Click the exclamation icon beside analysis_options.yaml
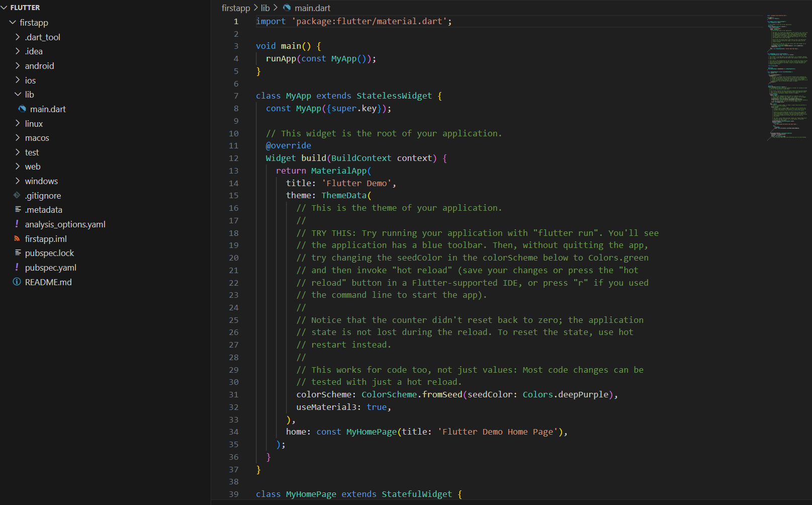Image resolution: width=812 pixels, height=505 pixels. 17,224
